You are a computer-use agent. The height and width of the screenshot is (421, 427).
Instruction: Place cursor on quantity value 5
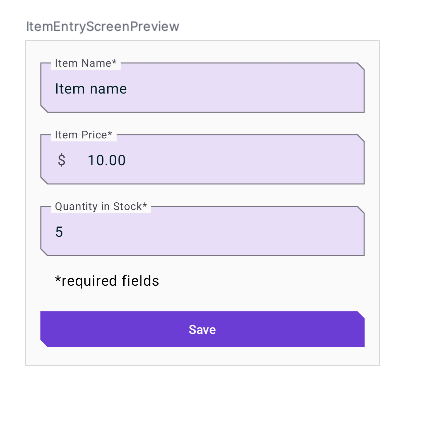click(59, 232)
